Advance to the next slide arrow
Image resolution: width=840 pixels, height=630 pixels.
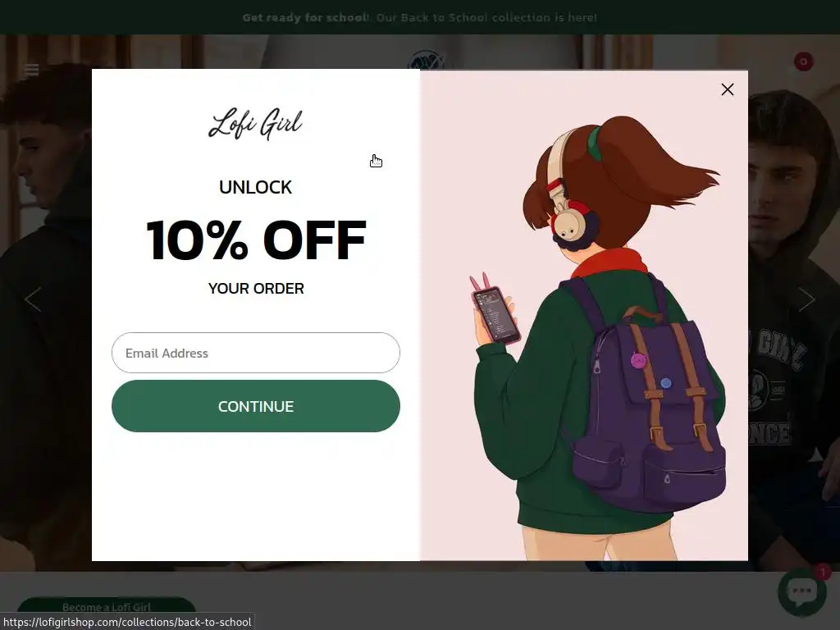tap(806, 299)
